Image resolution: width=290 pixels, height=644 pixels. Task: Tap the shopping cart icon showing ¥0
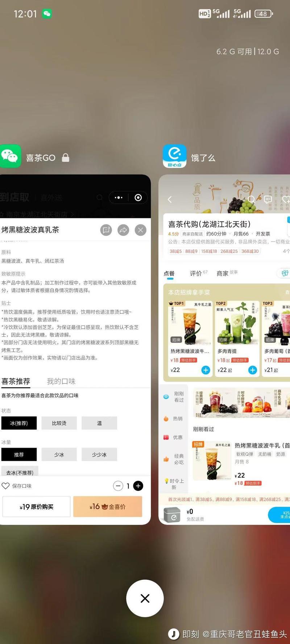(172, 515)
